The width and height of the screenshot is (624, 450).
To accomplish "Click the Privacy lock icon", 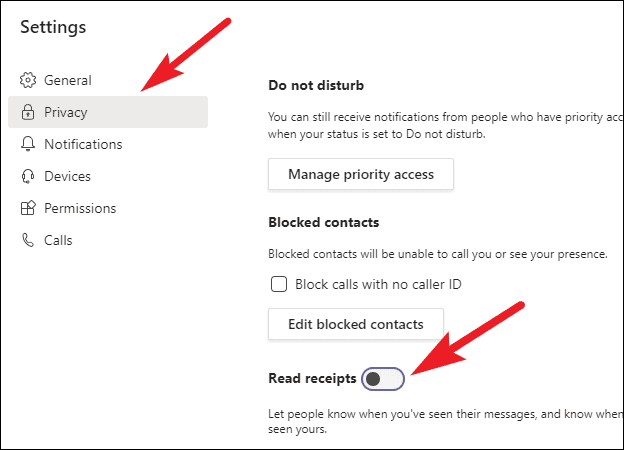I will click(28, 112).
